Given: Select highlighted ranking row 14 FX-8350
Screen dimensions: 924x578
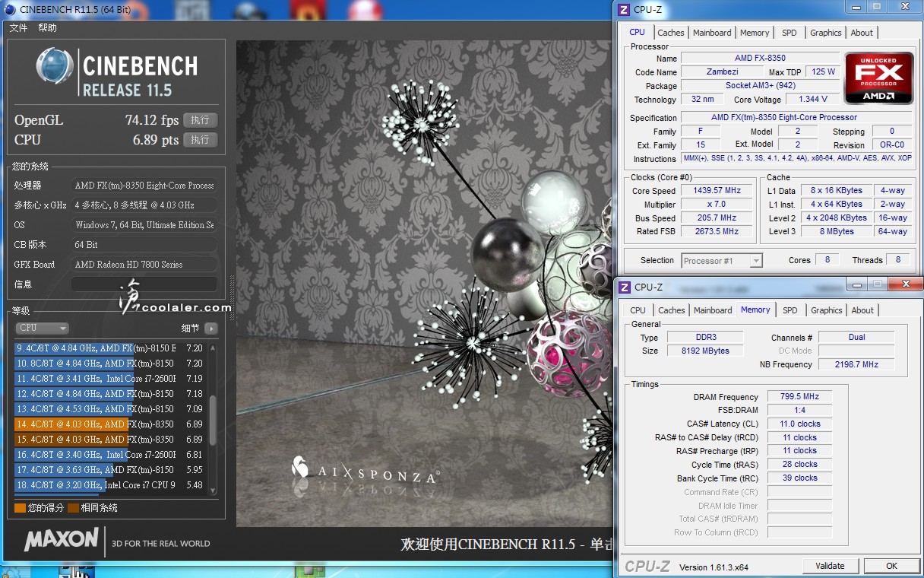Looking at the screenshot, I should (x=110, y=424).
